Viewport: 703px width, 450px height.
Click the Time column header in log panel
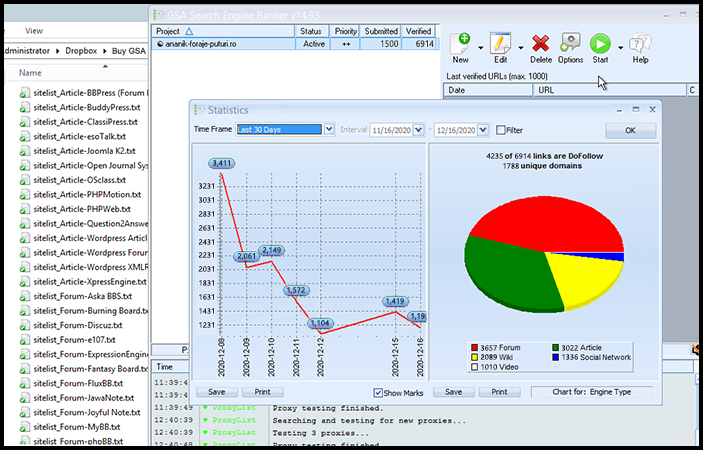[170, 367]
